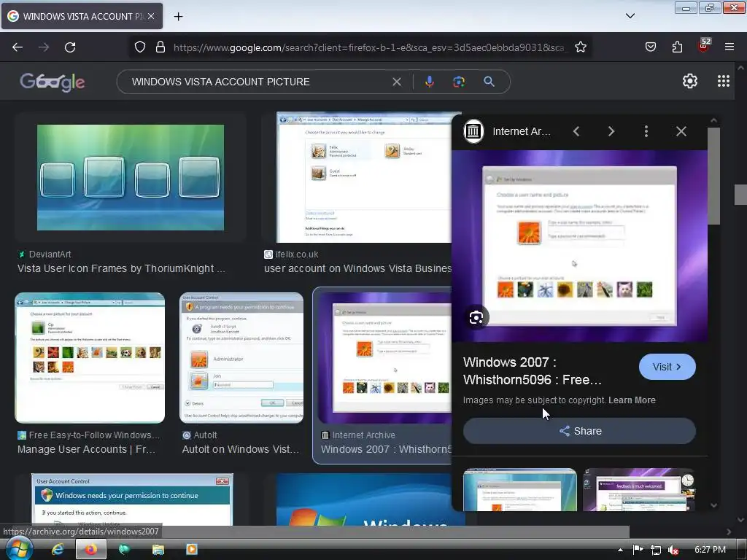
Task: Click the Action Center flag icon
Action: click(x=638, y=550)
